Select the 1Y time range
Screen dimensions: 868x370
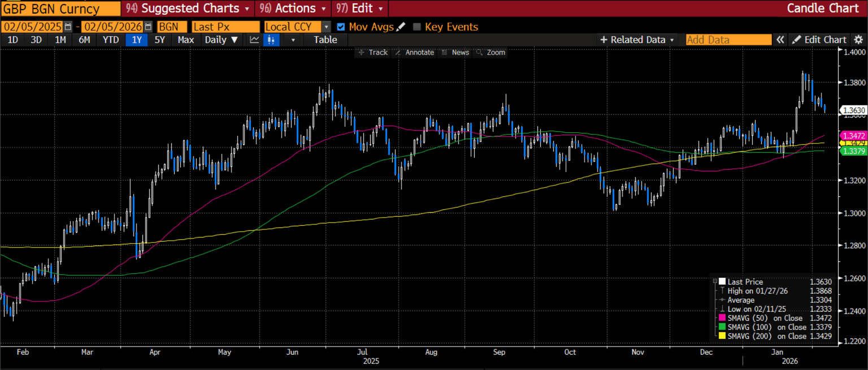(x=137, y=40)
